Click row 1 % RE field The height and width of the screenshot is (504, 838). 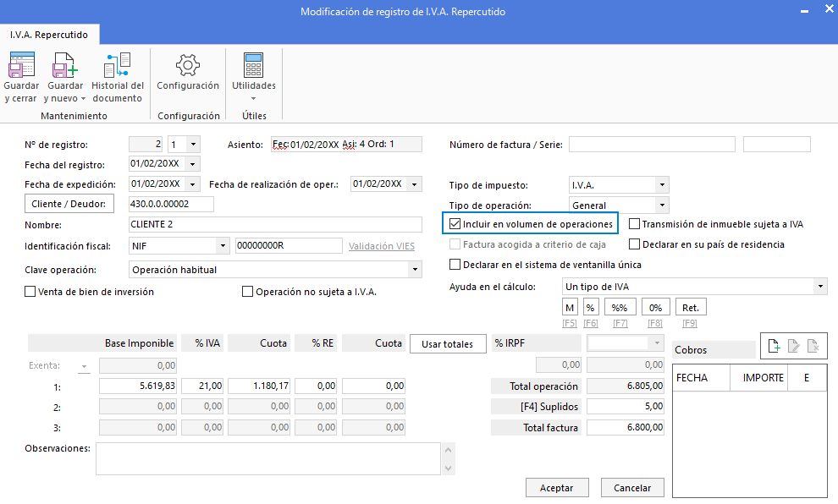click(x=316, y=386)
